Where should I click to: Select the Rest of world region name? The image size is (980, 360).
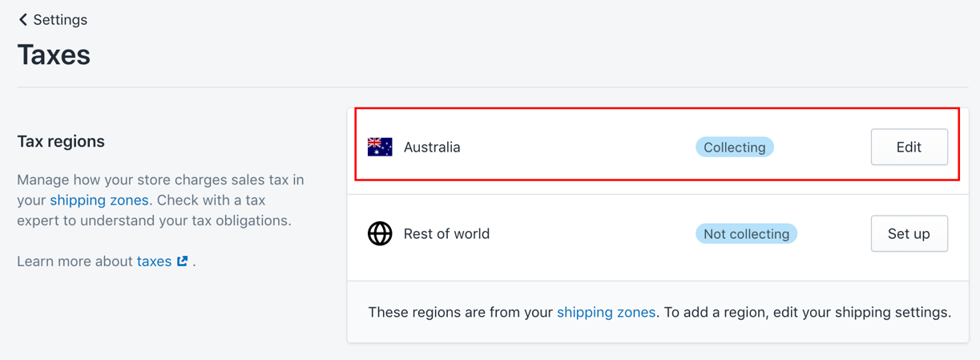pos(446,233)
